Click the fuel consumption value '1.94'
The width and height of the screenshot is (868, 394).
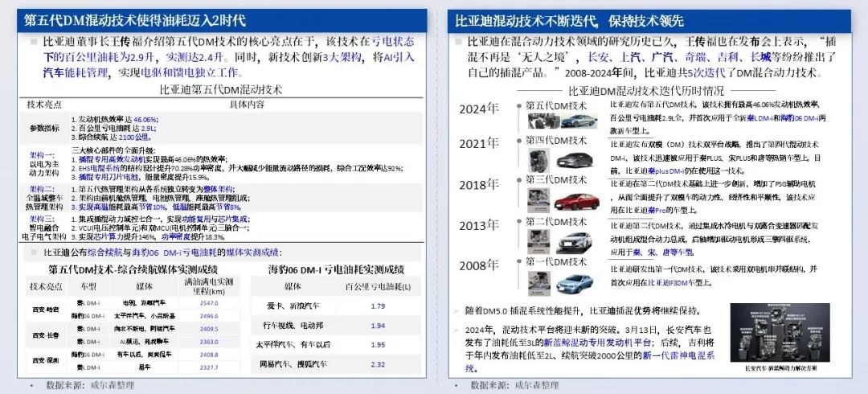378,326
